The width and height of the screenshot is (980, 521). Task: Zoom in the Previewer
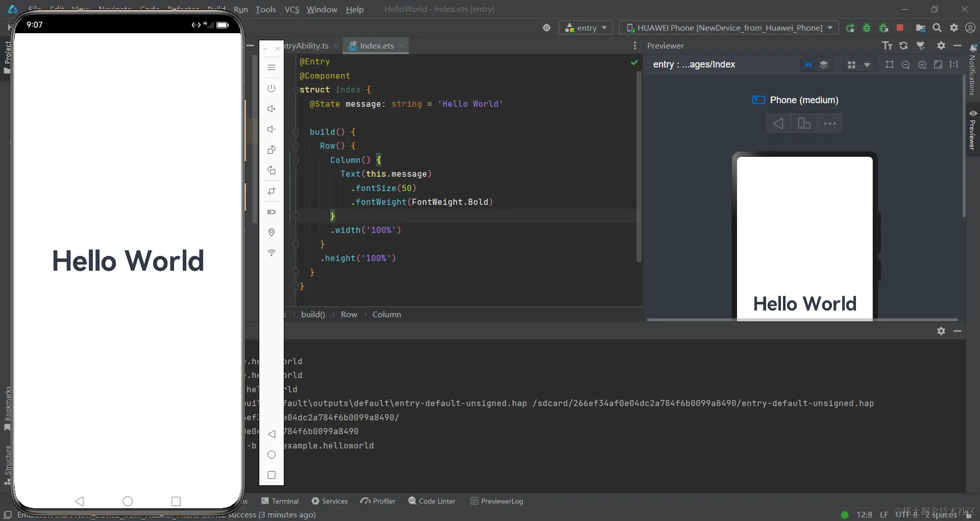click(922, 65)
